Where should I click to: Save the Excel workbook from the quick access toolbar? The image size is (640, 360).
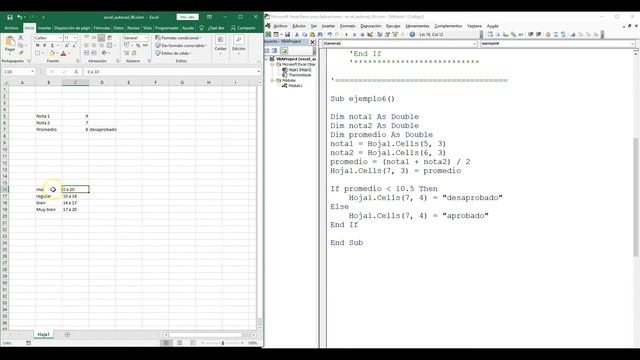tap(10, 17)
